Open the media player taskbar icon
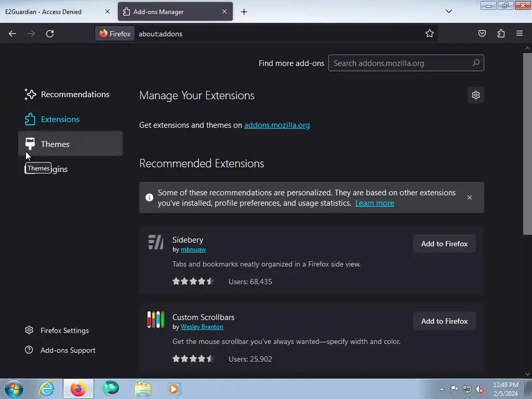The image size is (532, 399). pyautogui.click(x=175, y=389)
